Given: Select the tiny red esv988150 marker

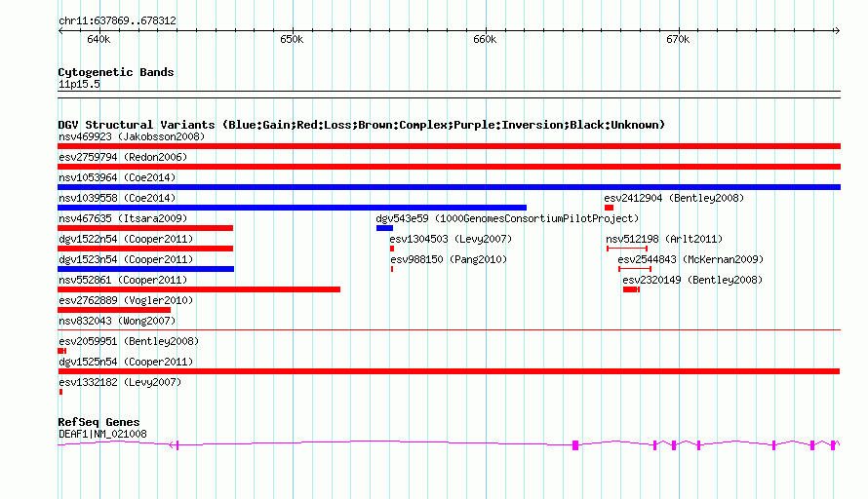Looking at the screenshot, I should click(392, 269).
